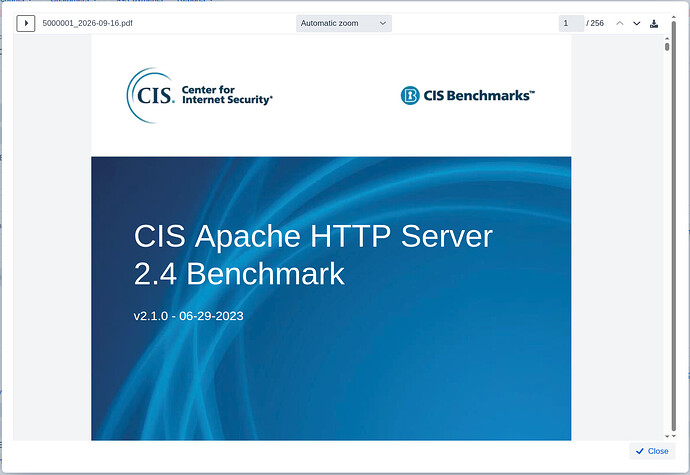Screen dimensions: 690x475
Task: Click the dialog's outer scrollbar
Action: tap(673, 225)
